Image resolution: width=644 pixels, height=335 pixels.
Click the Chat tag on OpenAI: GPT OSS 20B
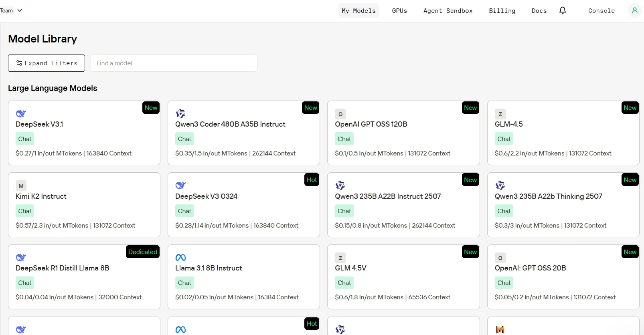(504, 283)
